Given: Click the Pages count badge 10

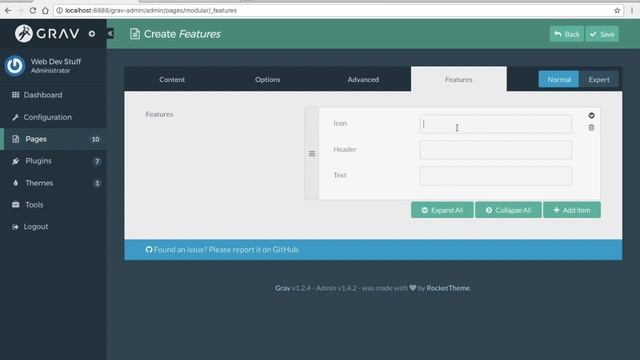Looking at the screenshot, I should coord(96,140).
